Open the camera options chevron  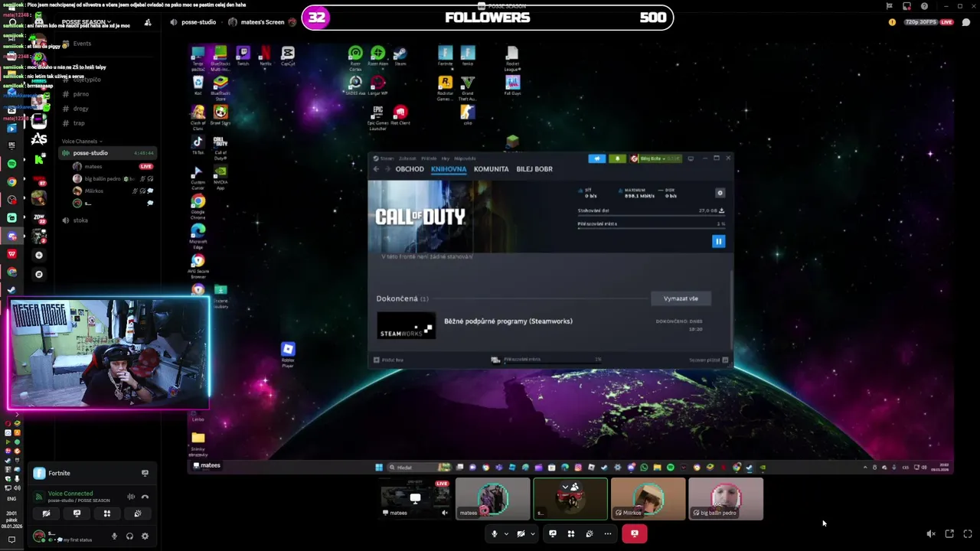tap(532, 533)
